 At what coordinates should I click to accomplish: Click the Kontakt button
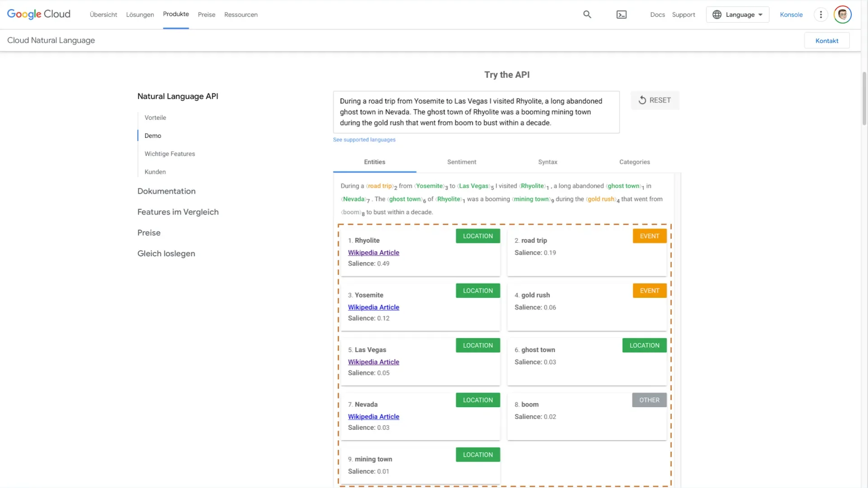pos(826,41)
